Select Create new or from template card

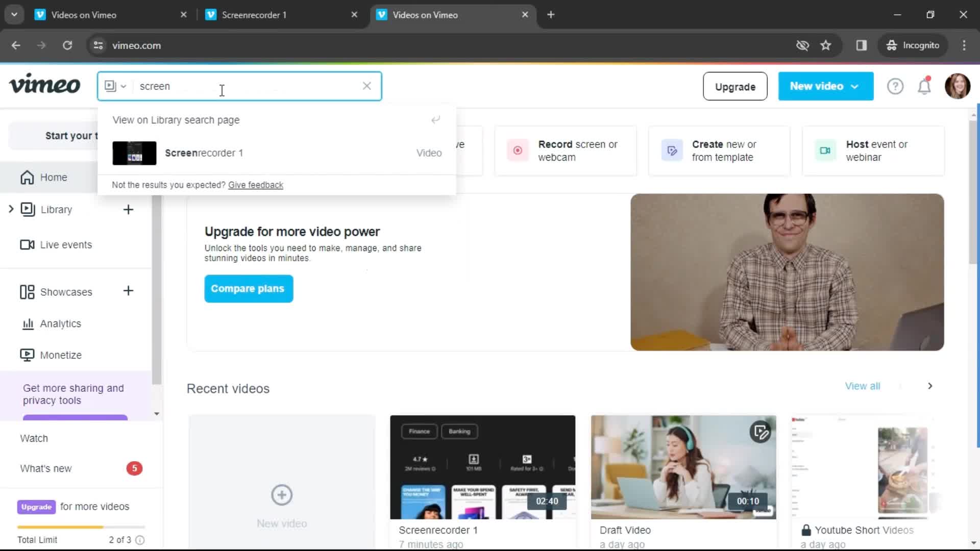click(x=719, y=151)
